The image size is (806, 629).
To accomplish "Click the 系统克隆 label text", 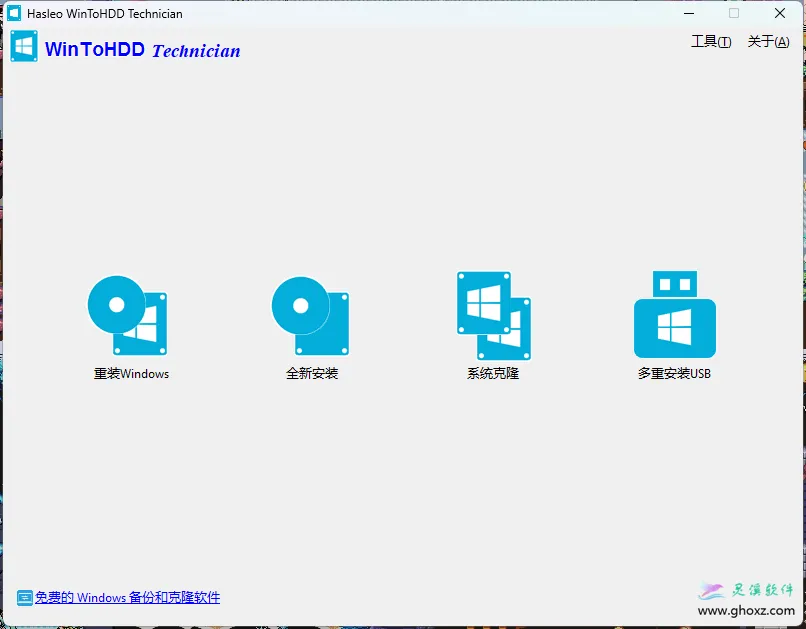I will pos(492,374).
